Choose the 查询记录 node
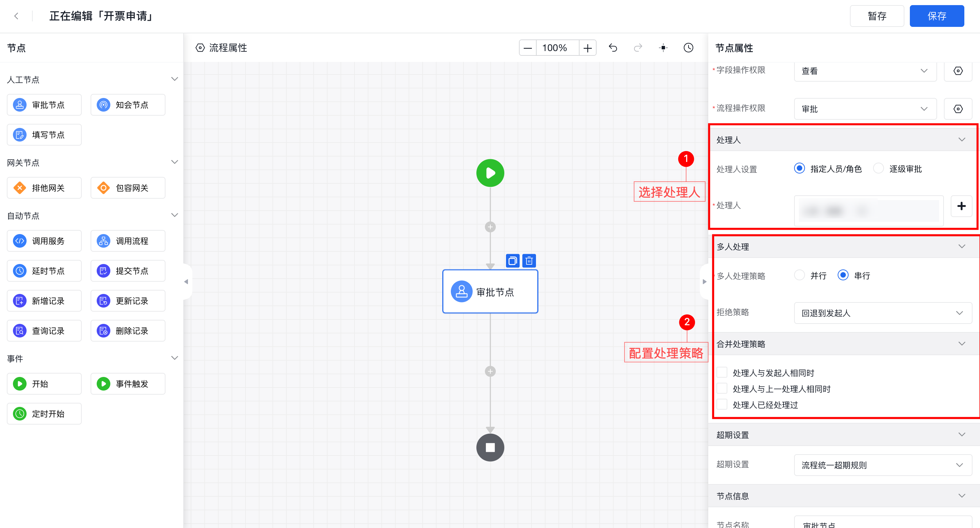This screenshot has height=528, width=980. tap(44, 331)
